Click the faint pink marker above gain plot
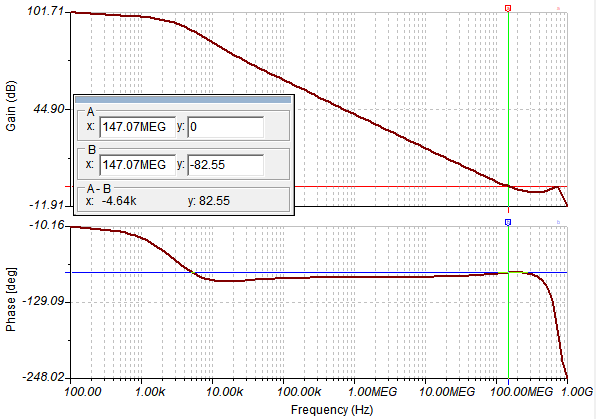This screenshot has width=596, height=419. (x=558, y=8)
